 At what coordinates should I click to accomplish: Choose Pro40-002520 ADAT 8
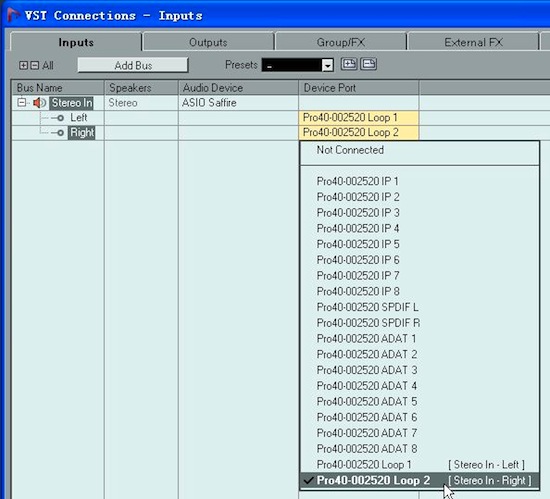coord(420,449)
